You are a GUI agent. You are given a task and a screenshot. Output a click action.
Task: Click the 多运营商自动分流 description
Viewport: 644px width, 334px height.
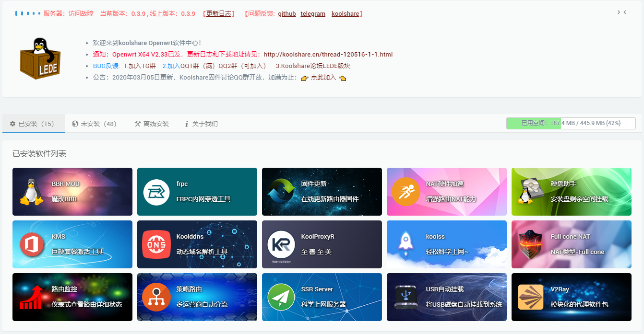point(202,304)
